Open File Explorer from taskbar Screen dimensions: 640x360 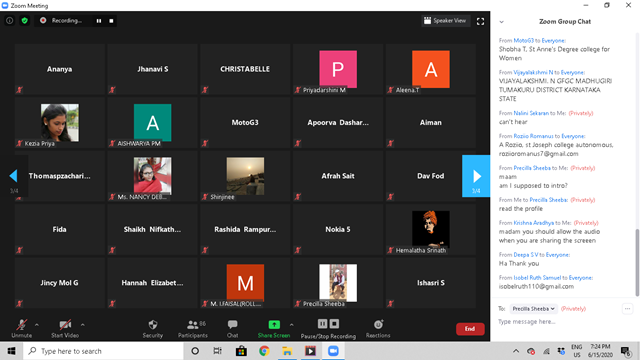point(287,351)
